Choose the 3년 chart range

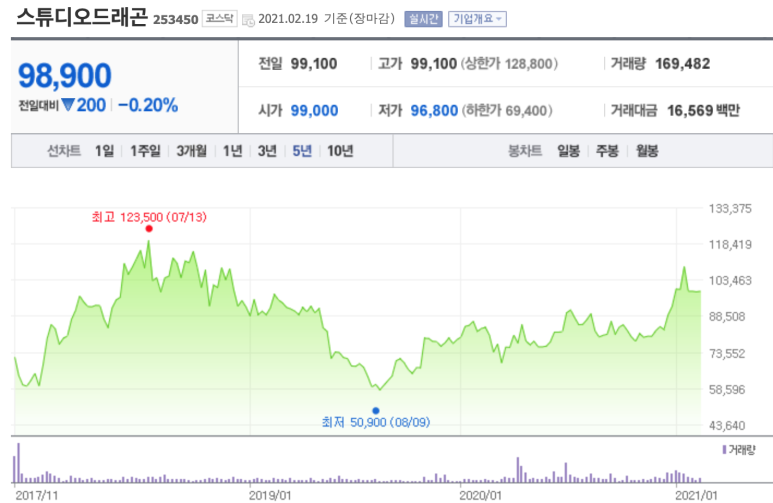[267, 151]
